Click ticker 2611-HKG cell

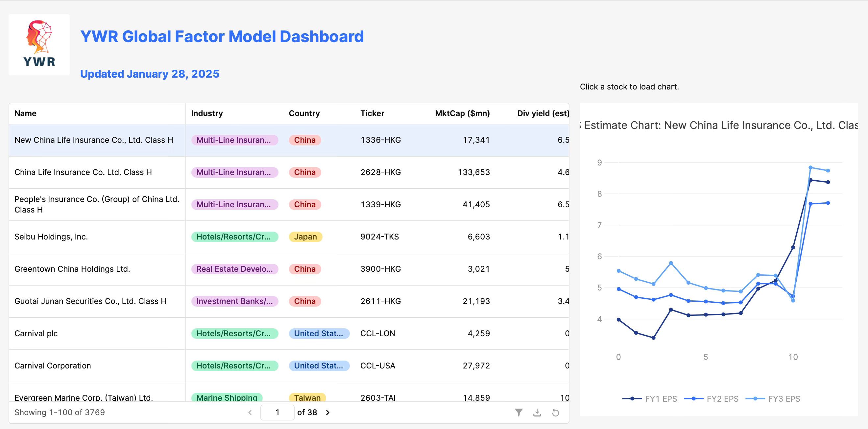pyautogui.click(x=380, y=301)
